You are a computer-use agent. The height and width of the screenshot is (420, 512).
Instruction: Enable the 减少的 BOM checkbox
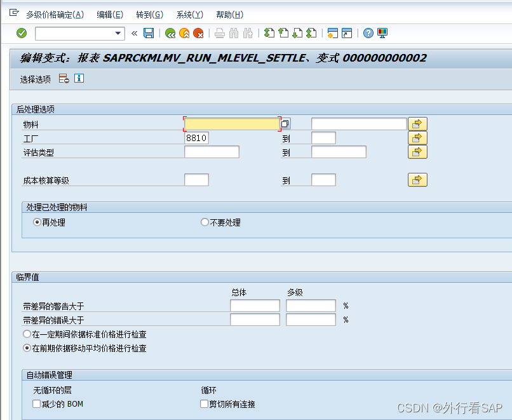[37, 404]
